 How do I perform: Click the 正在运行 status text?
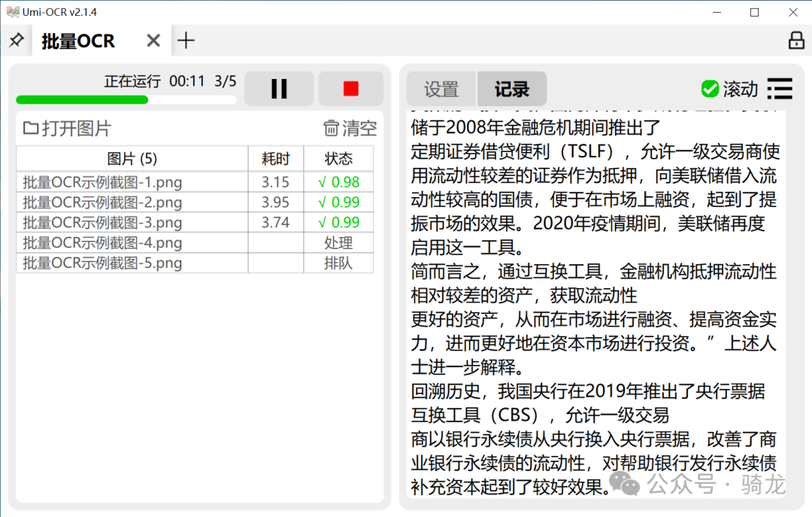coord(132,81)
